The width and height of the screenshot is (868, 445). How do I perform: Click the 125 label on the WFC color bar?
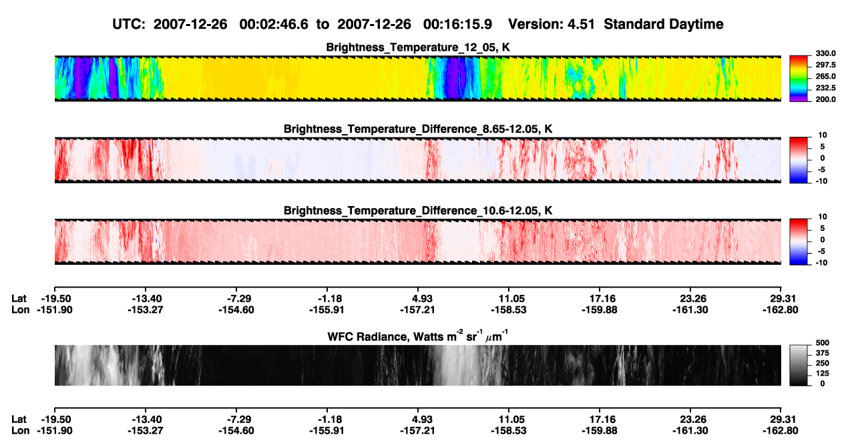pos(822,374)
